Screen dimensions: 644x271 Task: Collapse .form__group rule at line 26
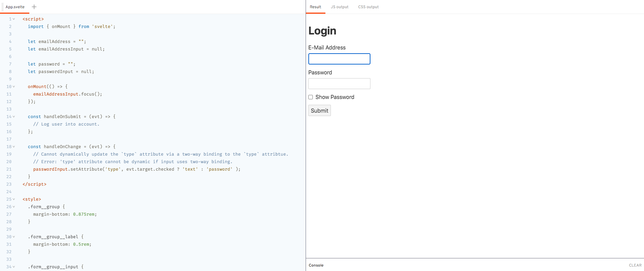point(14,207)
